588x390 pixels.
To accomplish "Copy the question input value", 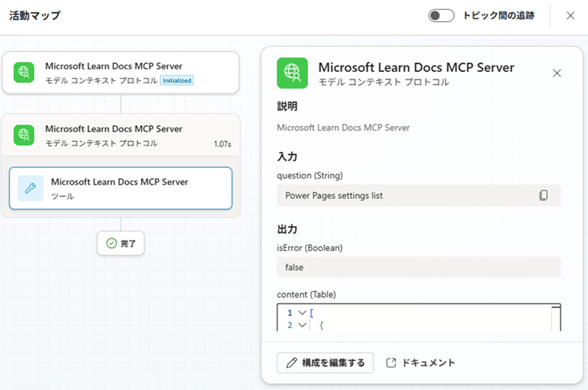I will click(544, 195).
